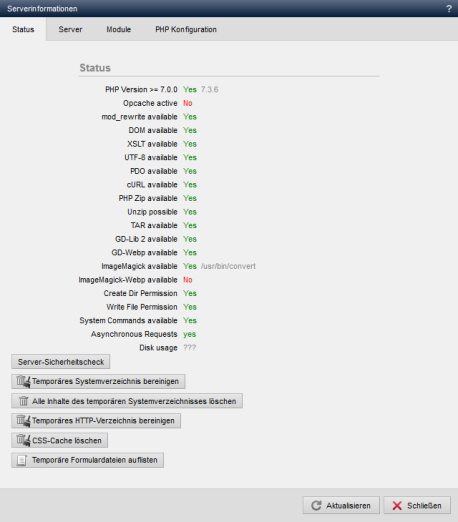Click the trash-broom icon on Temporäres Systemverzeichnis bereinigen
The width and height of the screenshot is (458, 522).
tap(23, 381)
